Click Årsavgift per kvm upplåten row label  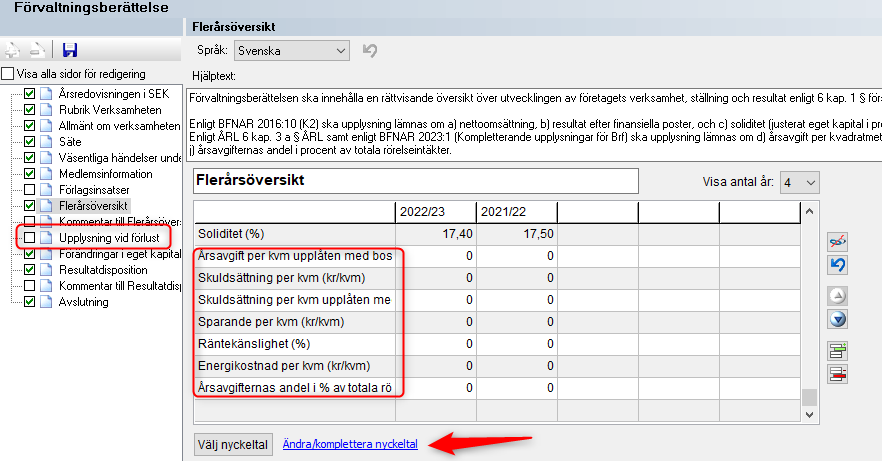coord(295,256)
